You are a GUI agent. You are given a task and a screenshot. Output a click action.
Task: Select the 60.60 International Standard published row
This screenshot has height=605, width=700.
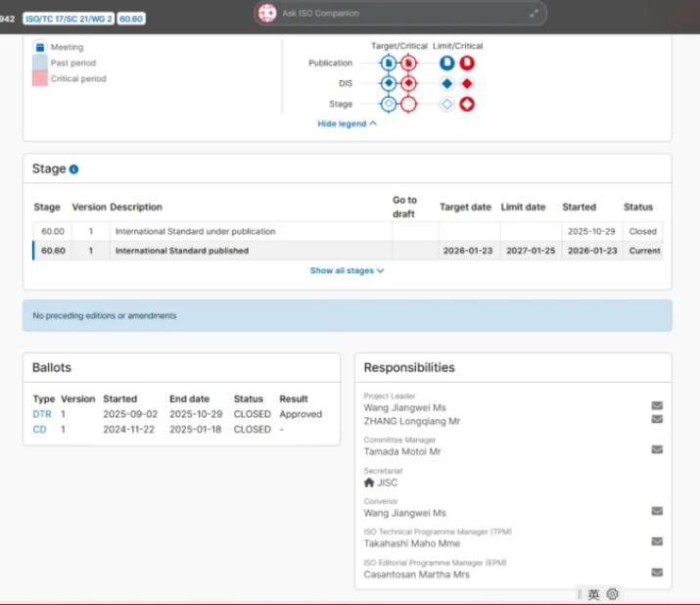pyautogui.click(x=181, y=251)
